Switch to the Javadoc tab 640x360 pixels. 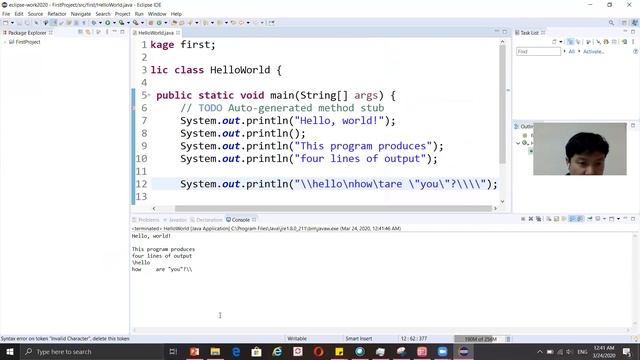point(175,220)
